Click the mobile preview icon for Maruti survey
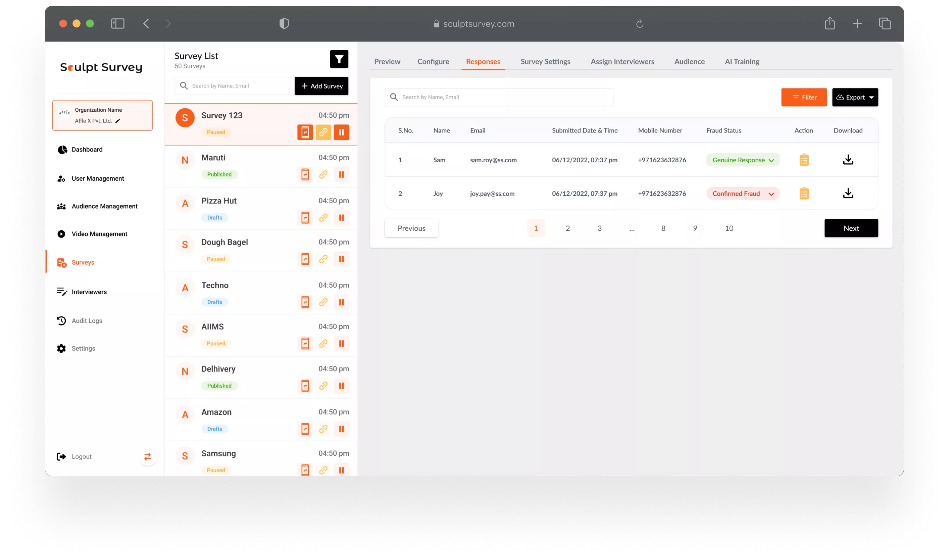 click(305, 174)
